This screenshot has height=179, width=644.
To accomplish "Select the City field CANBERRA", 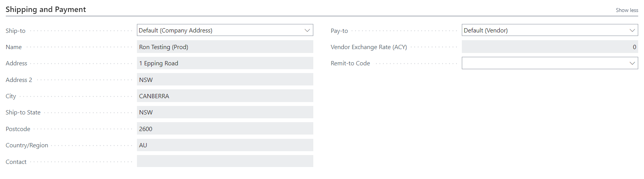I will coord(225,96).
